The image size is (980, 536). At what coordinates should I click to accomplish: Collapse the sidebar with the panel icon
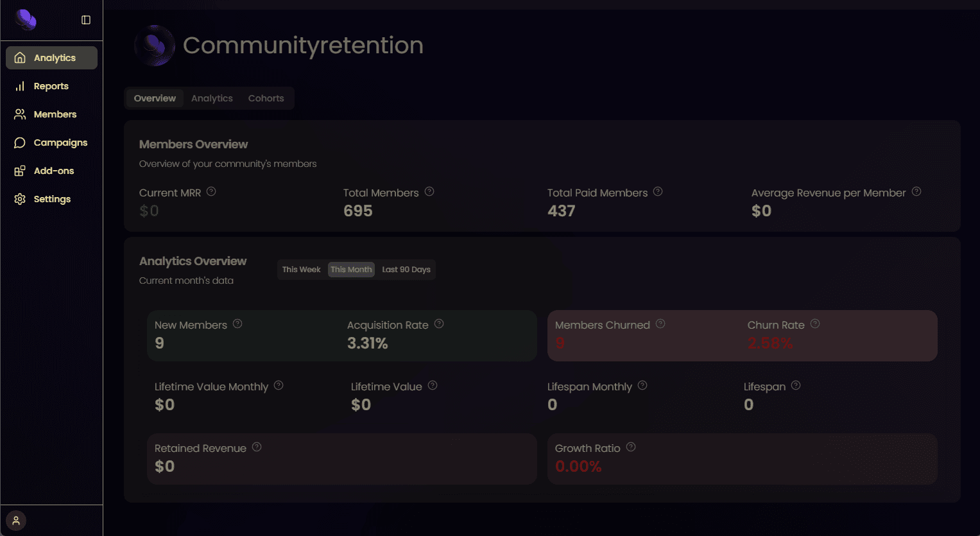86,20
